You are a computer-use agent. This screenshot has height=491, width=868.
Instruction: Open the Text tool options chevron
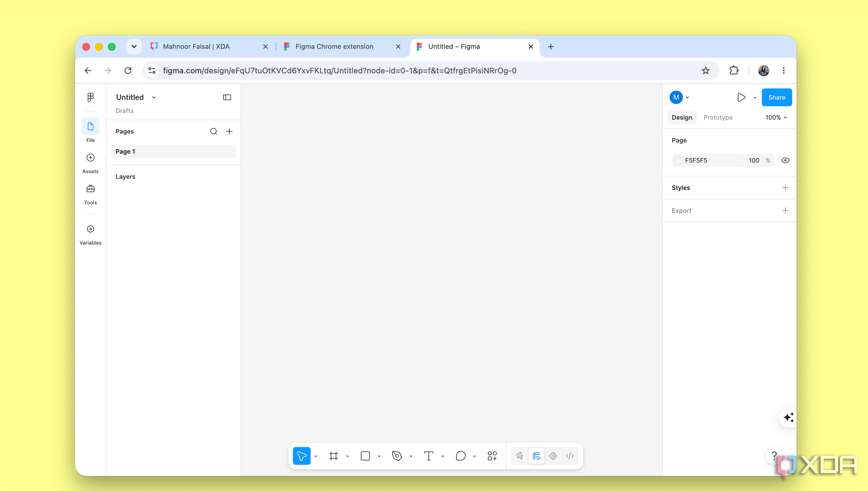point(442,456)
